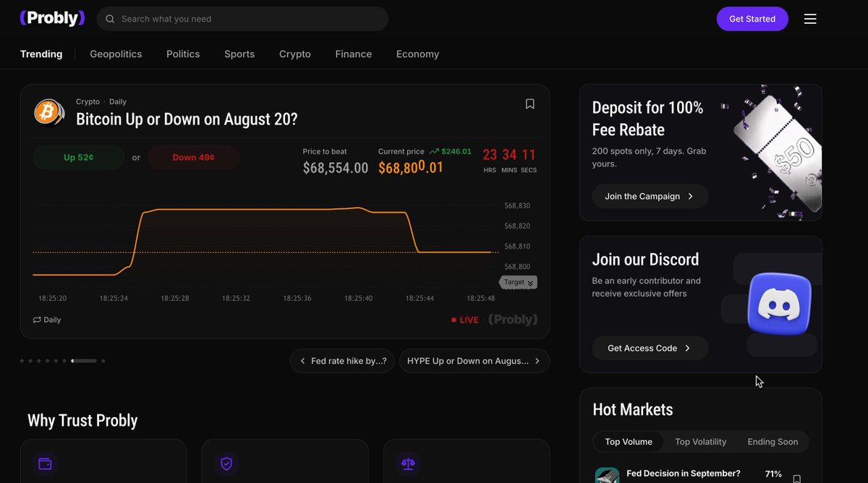Click the green trend arrow beside $246.01
Viewport: 868px width, 483px height.
(434, 152)
